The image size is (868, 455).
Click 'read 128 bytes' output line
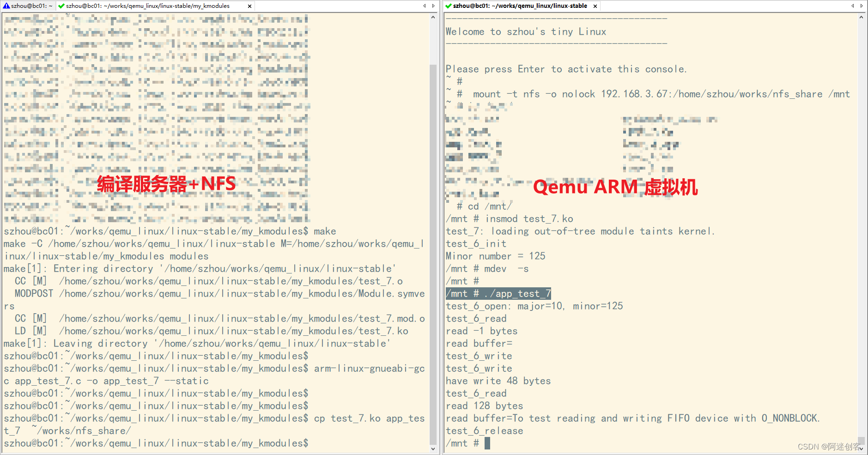point(485,406)
